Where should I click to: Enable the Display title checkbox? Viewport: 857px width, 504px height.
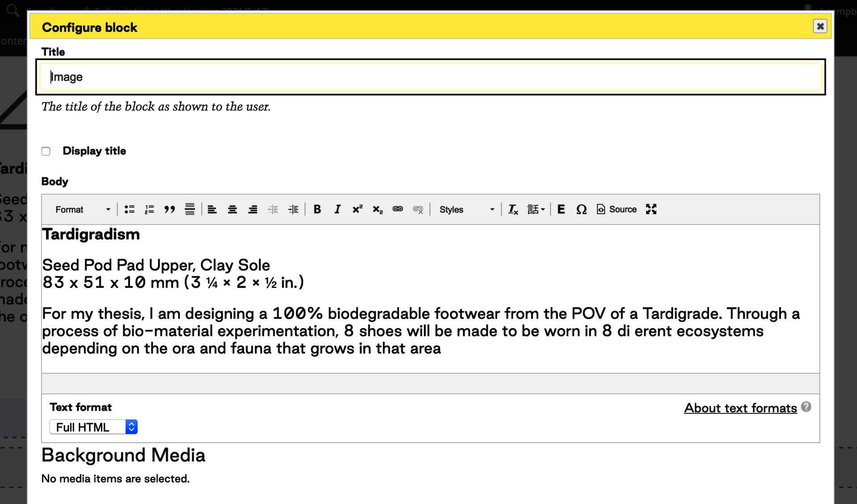pyautogui.click(x=46, y=151)
